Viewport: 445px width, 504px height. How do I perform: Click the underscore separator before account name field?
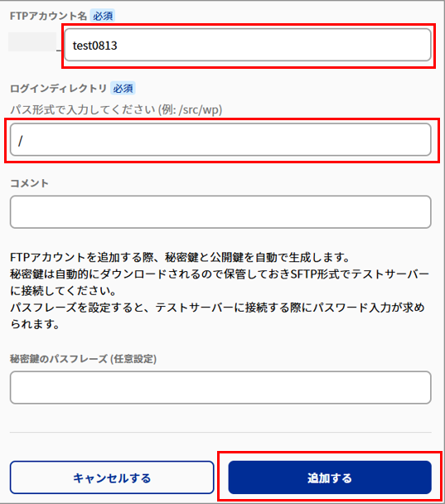[x=59, y=49]
